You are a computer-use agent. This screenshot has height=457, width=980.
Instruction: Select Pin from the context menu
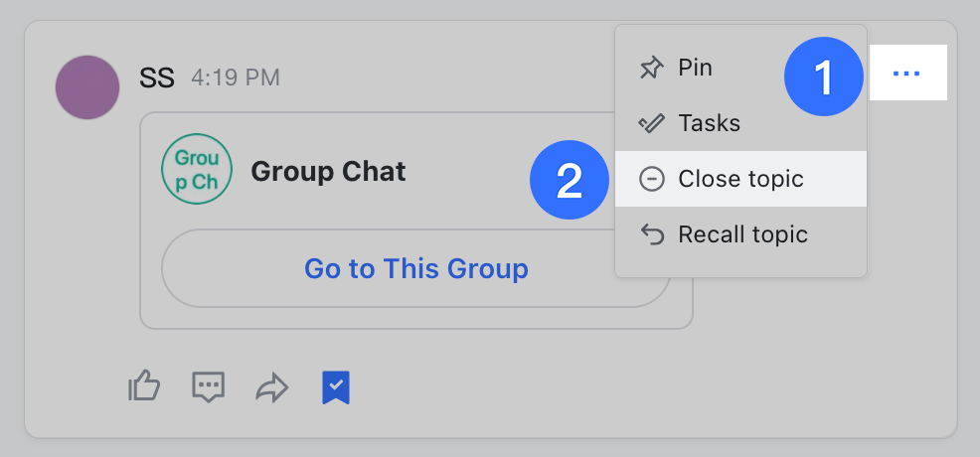695,68
